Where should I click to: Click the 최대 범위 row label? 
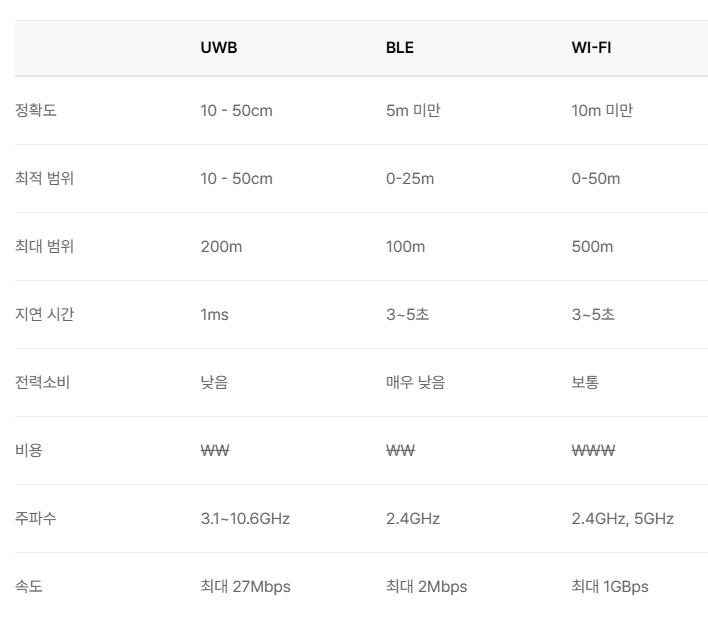point(45,246)
